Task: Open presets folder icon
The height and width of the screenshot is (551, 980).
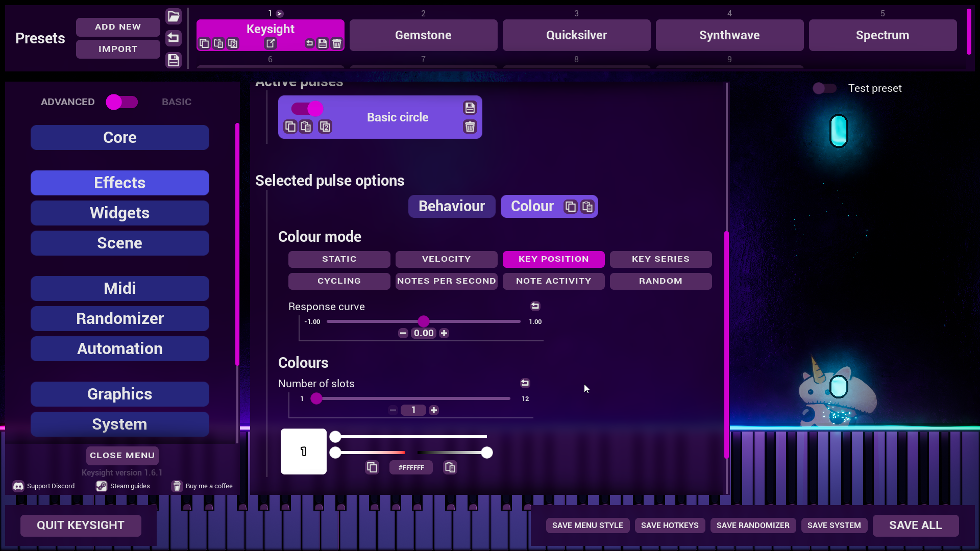Action: tap(174, 16)
